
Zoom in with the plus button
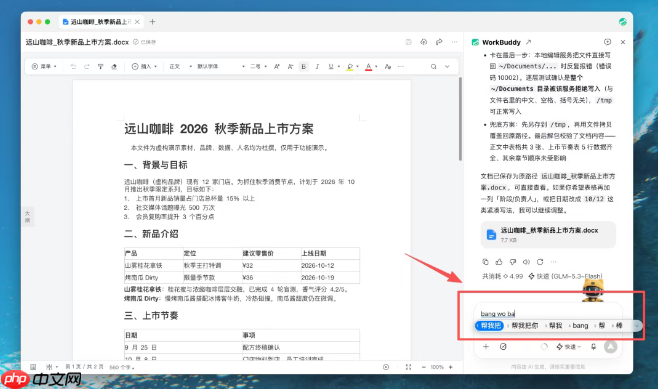(451, 367)
